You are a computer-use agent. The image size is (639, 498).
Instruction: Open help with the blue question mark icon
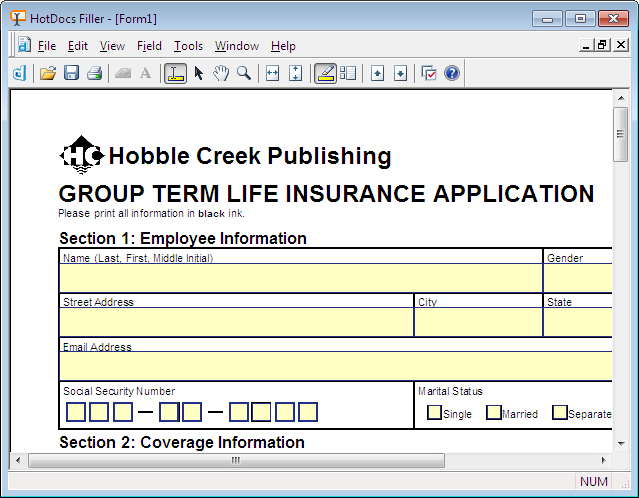pyautogui.click(x=452, y=74)
